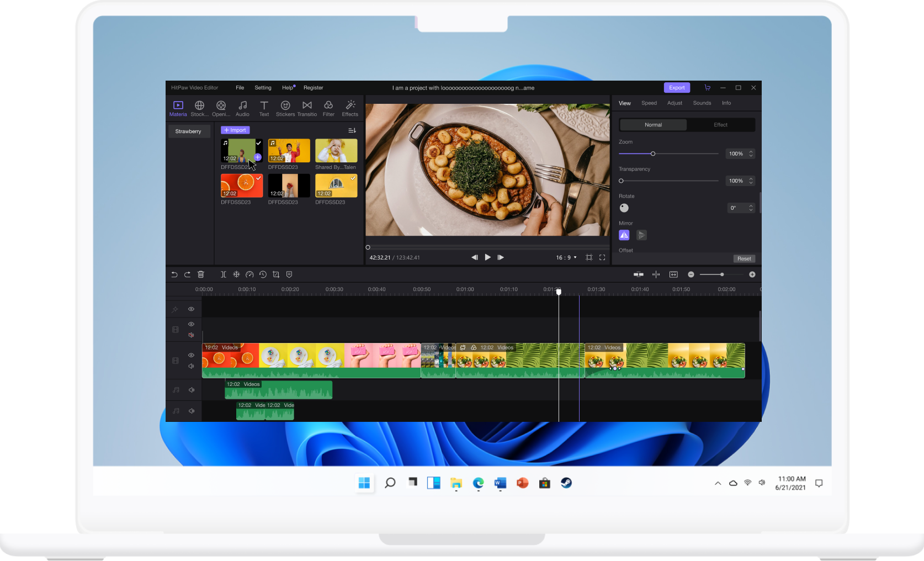Open the 16:9 aspect ratio dropdown
The height and width of the screenshot is (561, 924).
pos(566,257)
